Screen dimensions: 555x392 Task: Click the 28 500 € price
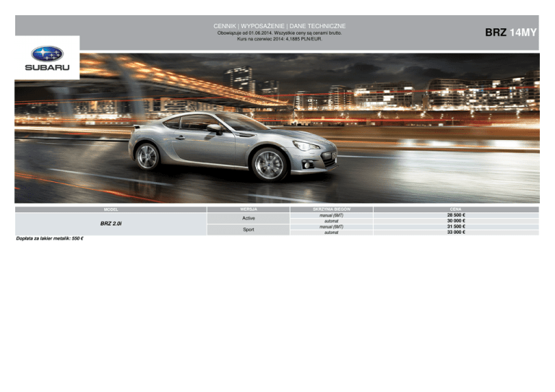[455, 215]
